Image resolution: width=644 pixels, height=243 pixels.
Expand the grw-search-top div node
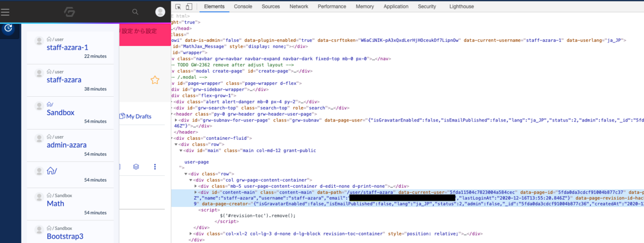tap(173, 108)
